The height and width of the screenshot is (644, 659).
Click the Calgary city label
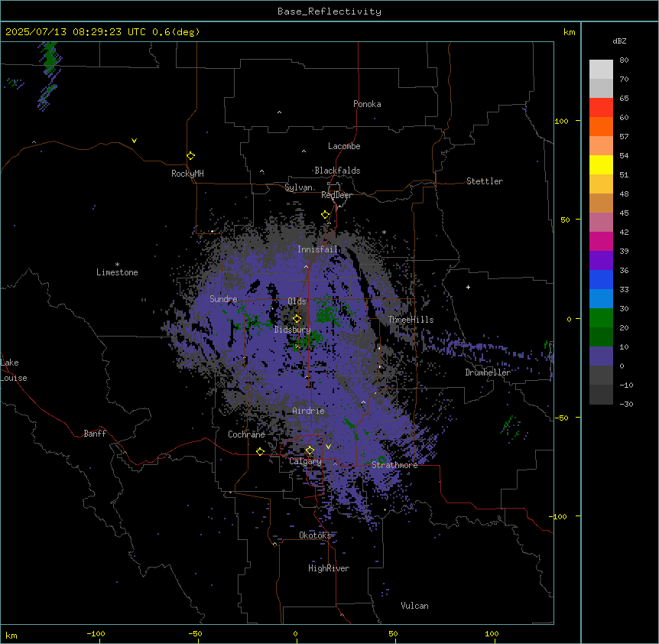tap(305, 461)
